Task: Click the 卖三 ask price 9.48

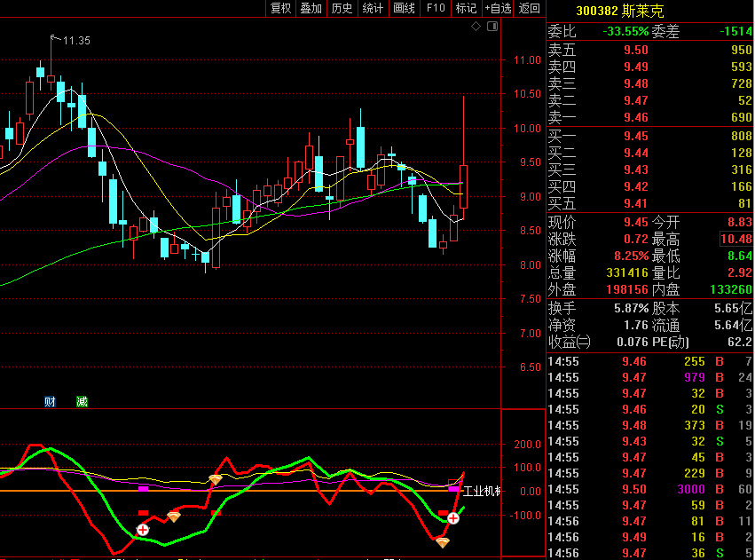Action: click(636, 83)
